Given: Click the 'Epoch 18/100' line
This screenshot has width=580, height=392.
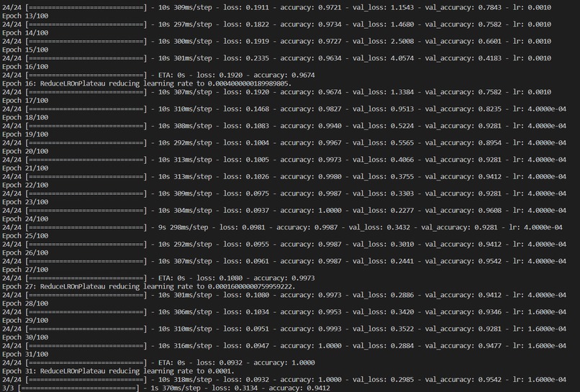Looking at the screenshot, I should (25, 118).
